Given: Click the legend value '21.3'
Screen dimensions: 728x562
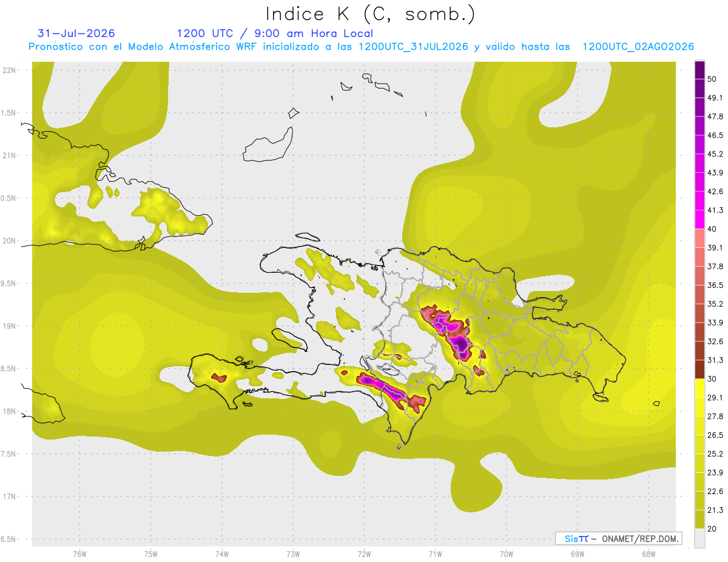Looking at the screenshot, I should coord(714,510).
